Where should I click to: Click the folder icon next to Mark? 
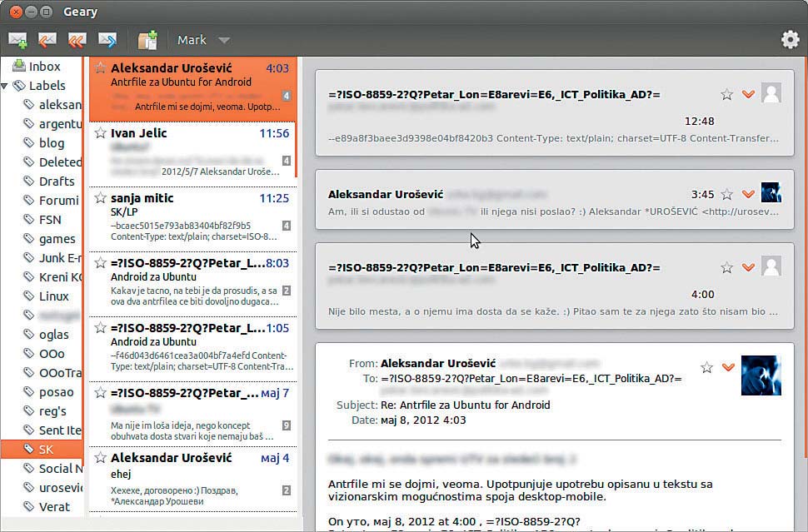coord(147,40)
